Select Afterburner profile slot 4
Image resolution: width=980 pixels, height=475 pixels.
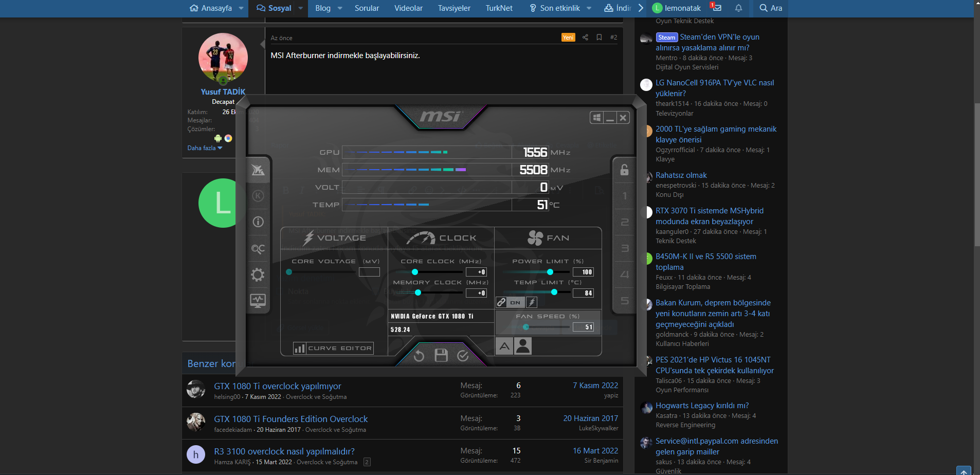coord(625,275)
